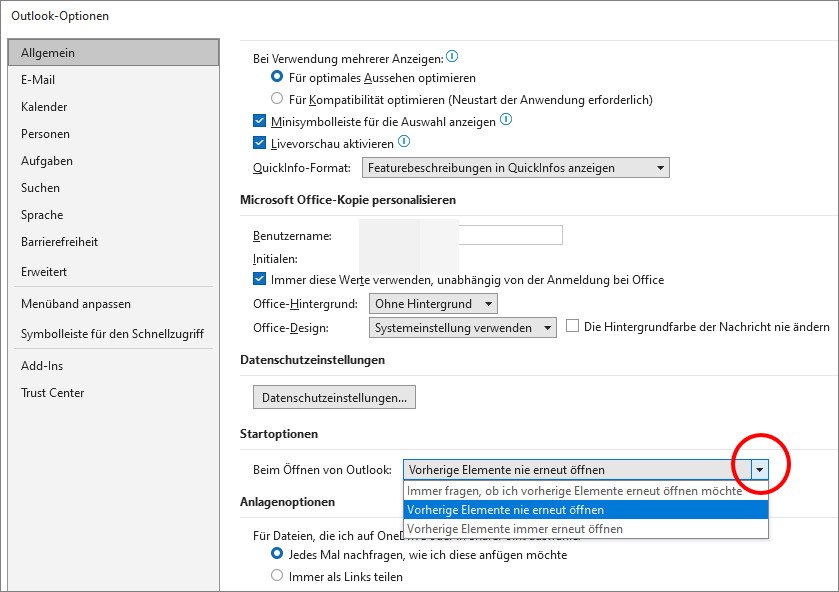Switch to the Kalender category
839x592 pixels.
pos(113,107)
